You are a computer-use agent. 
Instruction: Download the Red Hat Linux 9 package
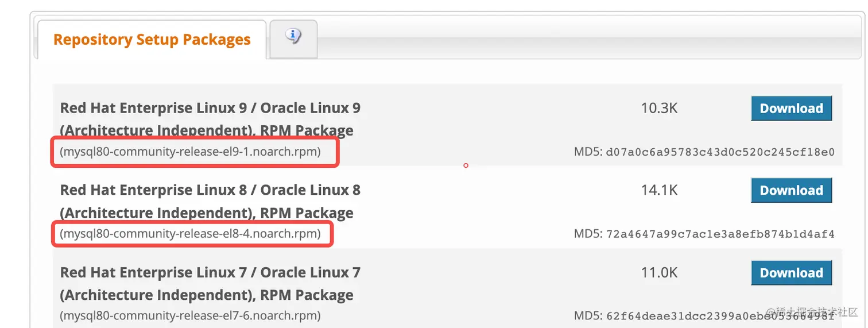tap(791, 109)
